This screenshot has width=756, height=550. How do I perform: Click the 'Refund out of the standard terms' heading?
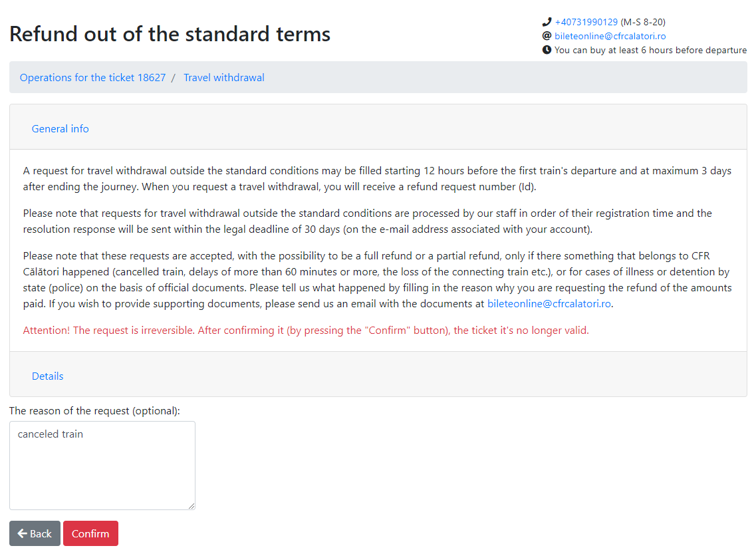click(170, 35)
